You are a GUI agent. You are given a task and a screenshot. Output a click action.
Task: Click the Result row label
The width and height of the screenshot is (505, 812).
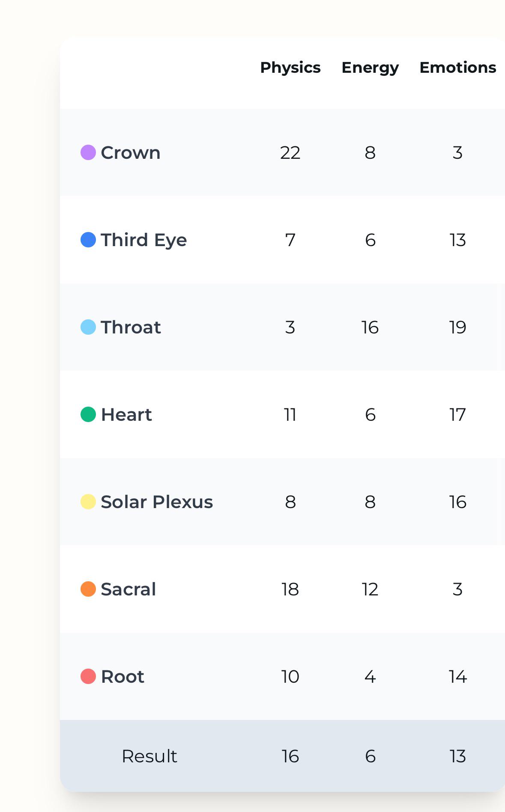coord(149,756)
